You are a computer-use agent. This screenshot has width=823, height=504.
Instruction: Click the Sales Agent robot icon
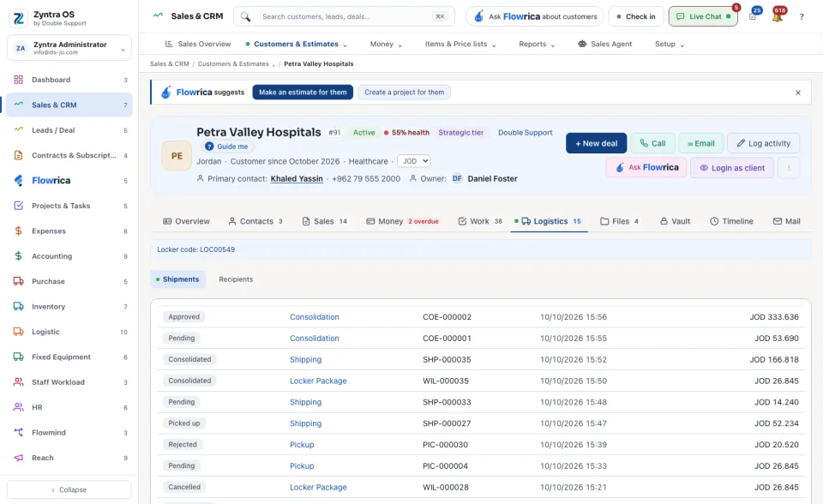582,44
